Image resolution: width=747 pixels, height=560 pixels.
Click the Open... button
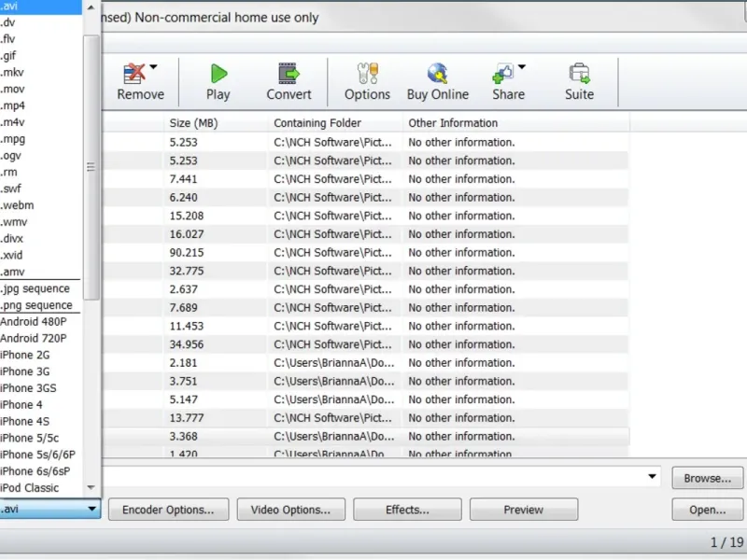708,510
